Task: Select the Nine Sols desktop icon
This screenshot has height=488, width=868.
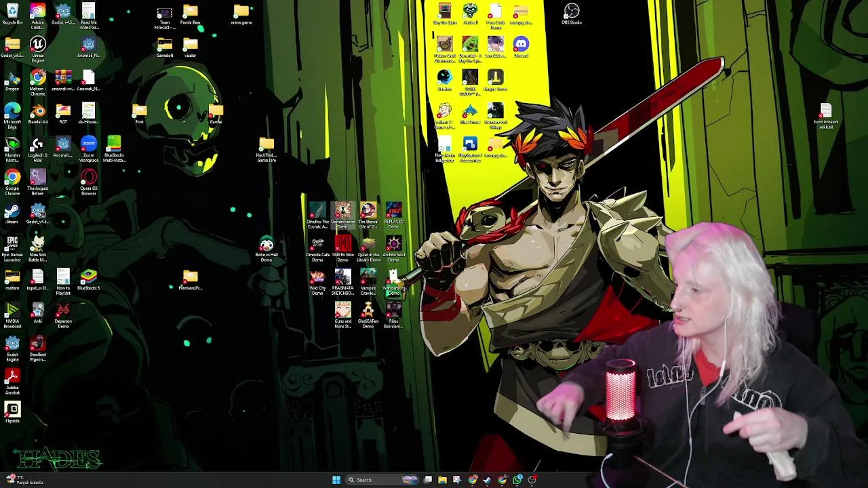Action: [38, 249]
